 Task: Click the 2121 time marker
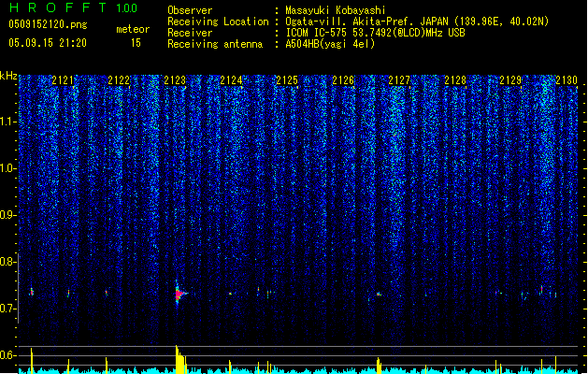pos(63,80)
